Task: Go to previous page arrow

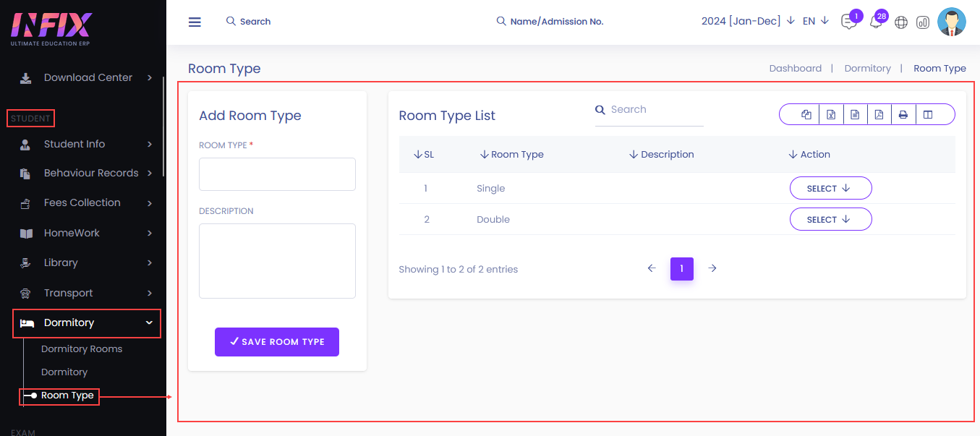Action: point(652,268)
